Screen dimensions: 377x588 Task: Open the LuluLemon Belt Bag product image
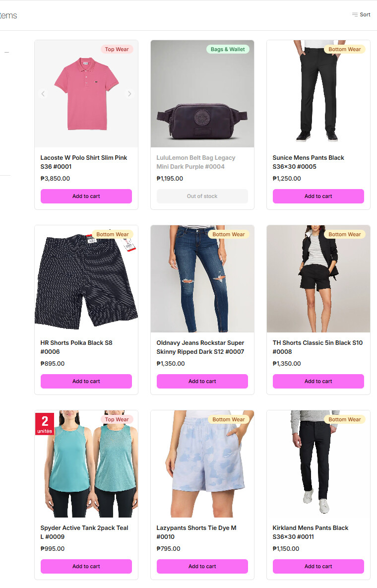202,94
